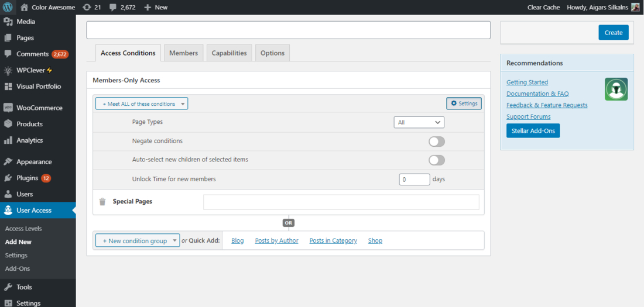The width and height of the screenshot is (644, 307).
Task: Click the Pages sidebar icon
Action: [x=8, y=38]
